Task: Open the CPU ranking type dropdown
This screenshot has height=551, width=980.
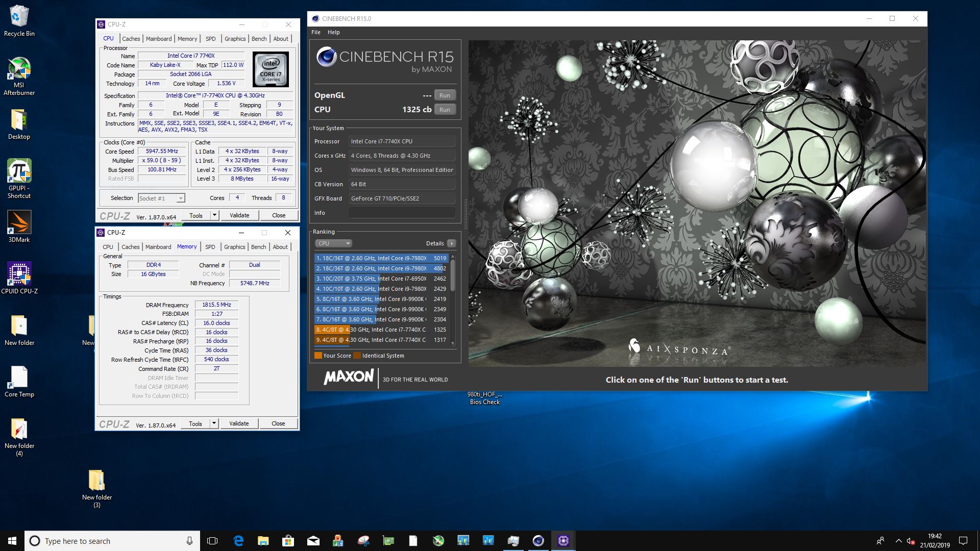Action: tap(333, 243)
